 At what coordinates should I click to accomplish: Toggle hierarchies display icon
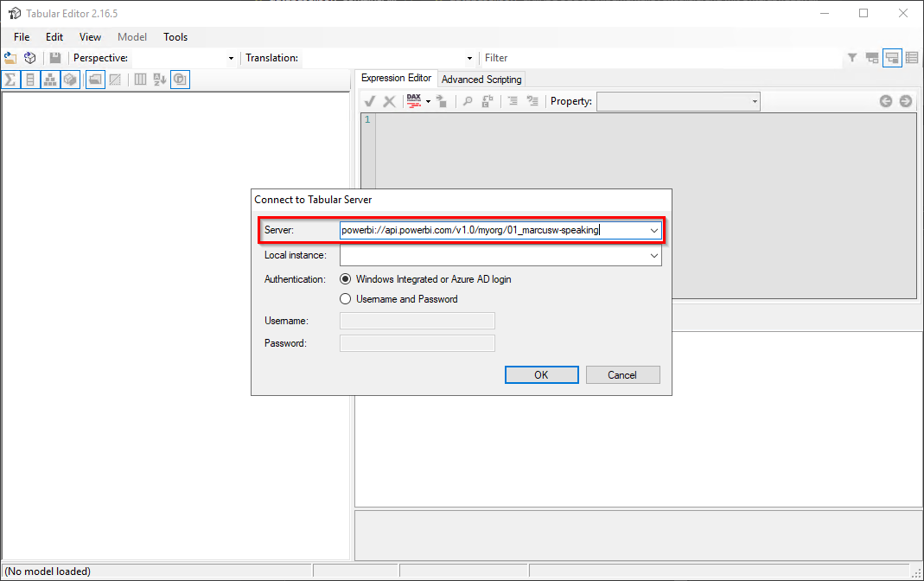tap(51, 80)
